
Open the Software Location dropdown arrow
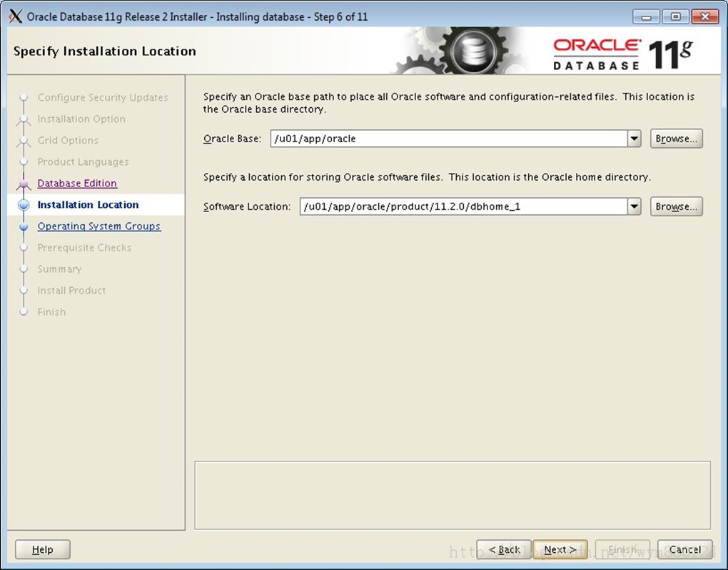(x=635, y=206)
